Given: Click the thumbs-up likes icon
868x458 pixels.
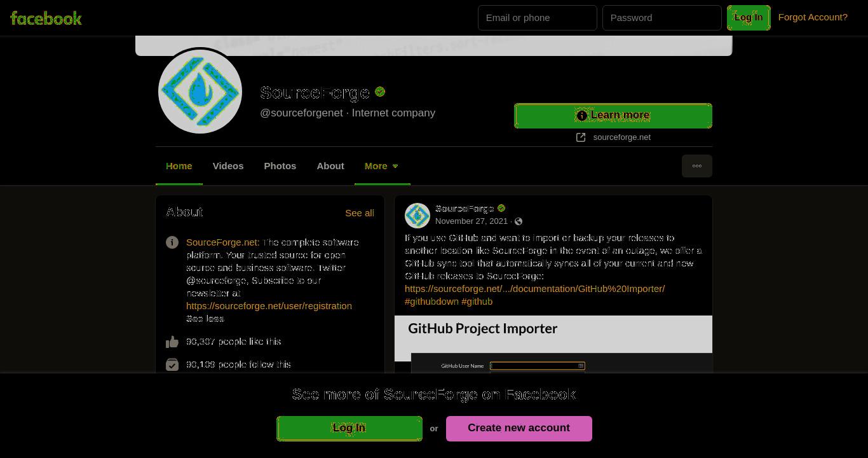Looking at the screenshot, I should (172, 342).
